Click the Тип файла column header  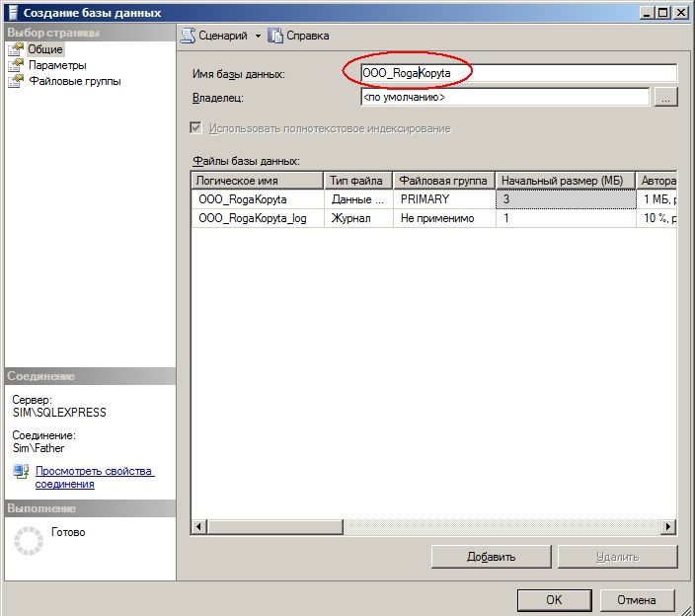point(358,181)
